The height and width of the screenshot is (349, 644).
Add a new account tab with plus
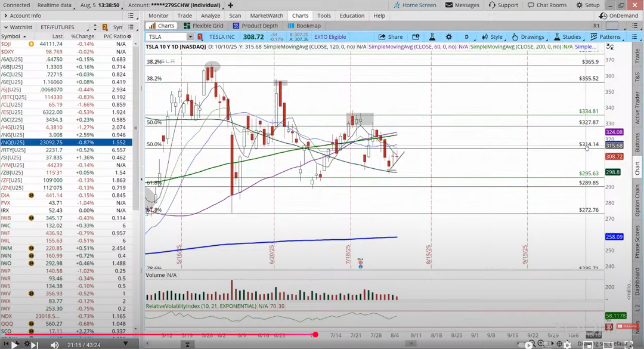coord(230,5)
